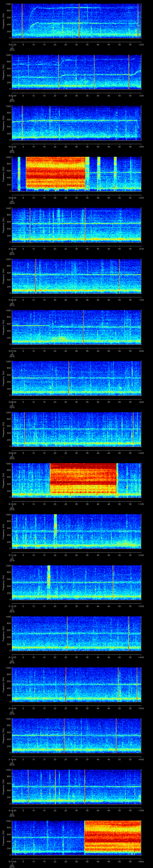The image size is (153, 868).
Task: Click the red line near 34s in 5:05:00 spectrogram
Action: pyautogui.click(x=85, y=225)
